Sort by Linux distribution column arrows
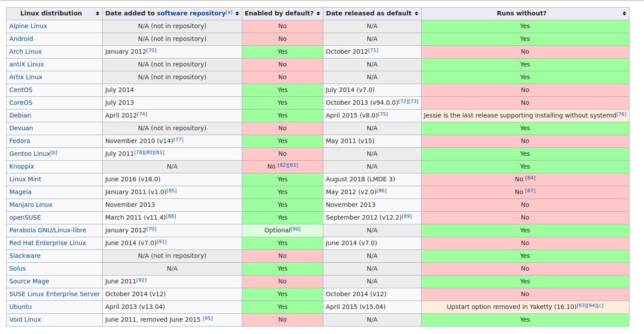Image resolution: width=644 pixels, height=334 pixels. [x=98, y=14]
